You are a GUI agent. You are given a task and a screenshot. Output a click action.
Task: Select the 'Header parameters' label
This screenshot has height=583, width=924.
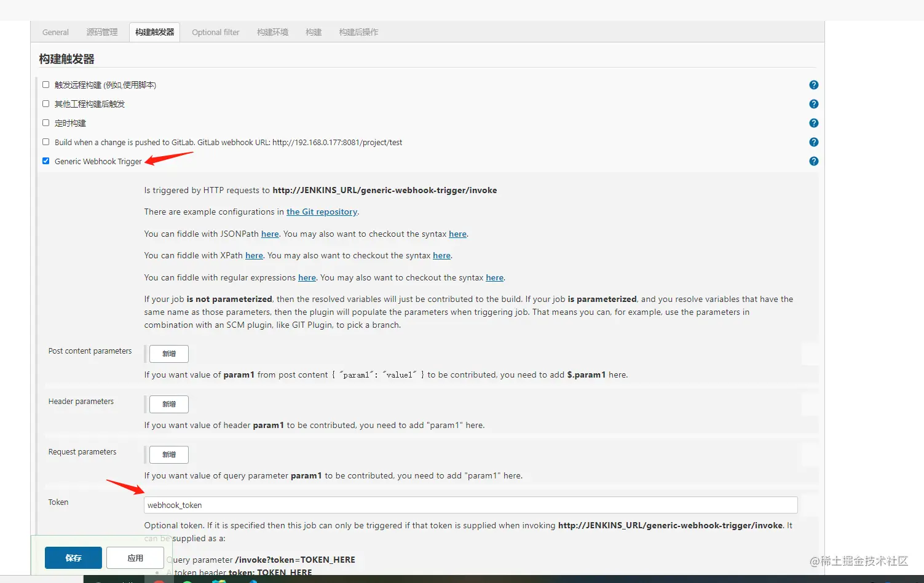(81, 401)
